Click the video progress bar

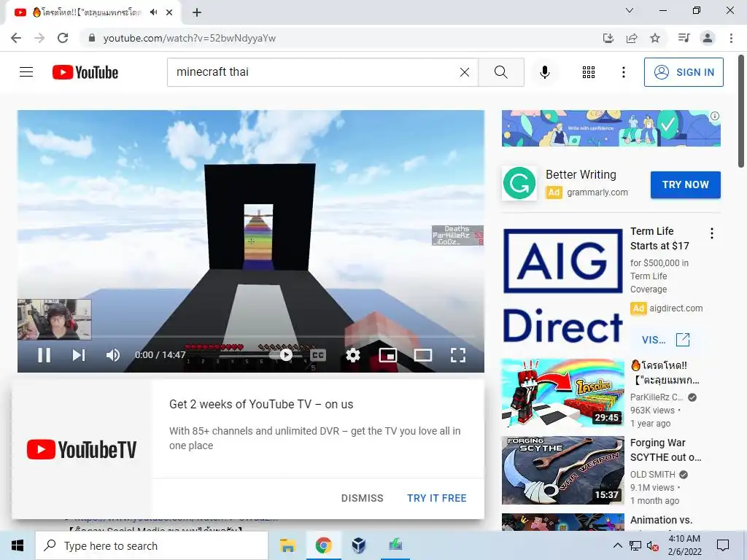click(x=251, y=337)
